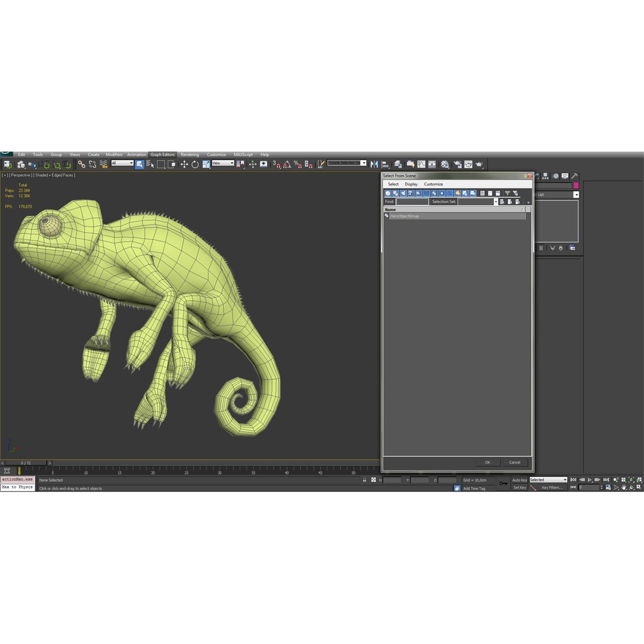
Task: Click the time slider 0 / 72 handle
Action: click(x=26, y=463)
